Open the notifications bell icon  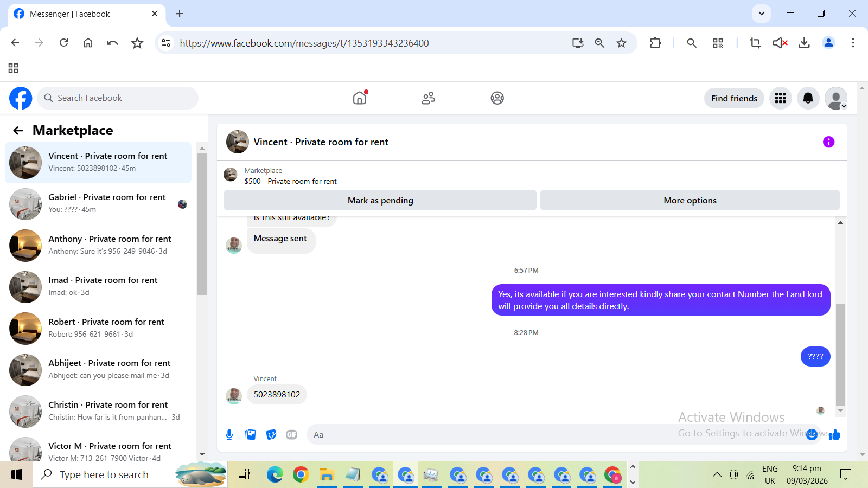click(x=808, y=98)
